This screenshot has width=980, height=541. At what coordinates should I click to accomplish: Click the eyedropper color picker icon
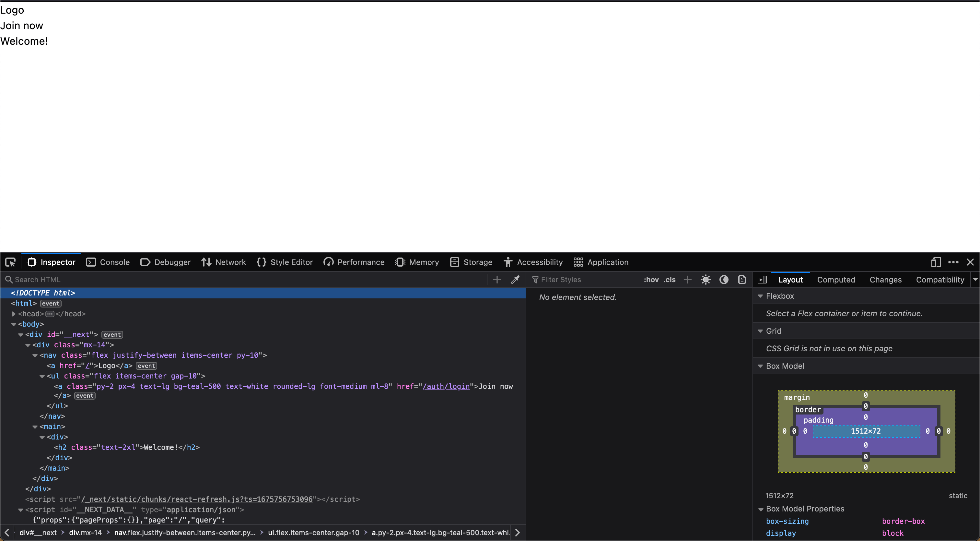pyautogui.click(x=515, y=280)
